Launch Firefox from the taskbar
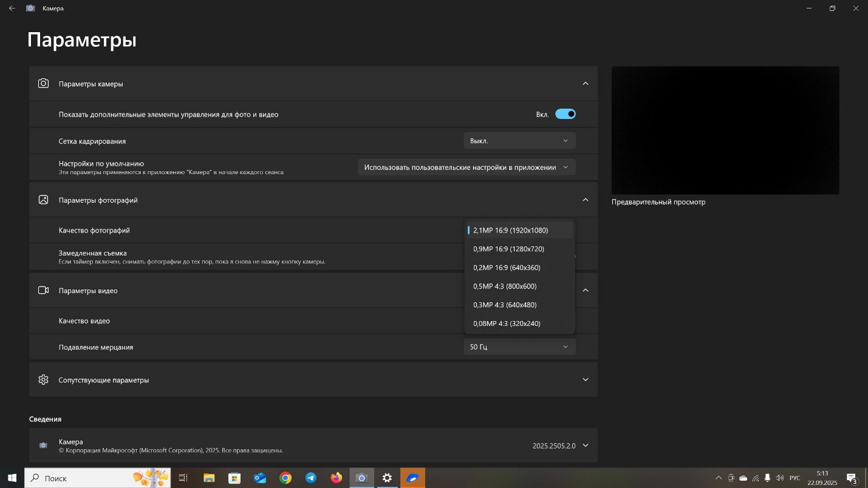The width and height of the screenshot is (868, 488). coord(336,478)
